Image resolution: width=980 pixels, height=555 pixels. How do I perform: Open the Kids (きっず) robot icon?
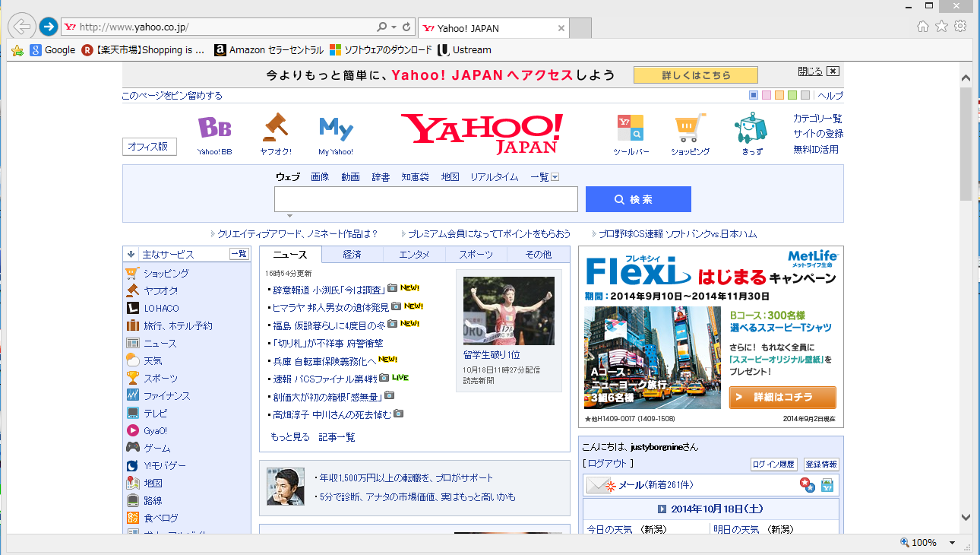coord(751,128)
